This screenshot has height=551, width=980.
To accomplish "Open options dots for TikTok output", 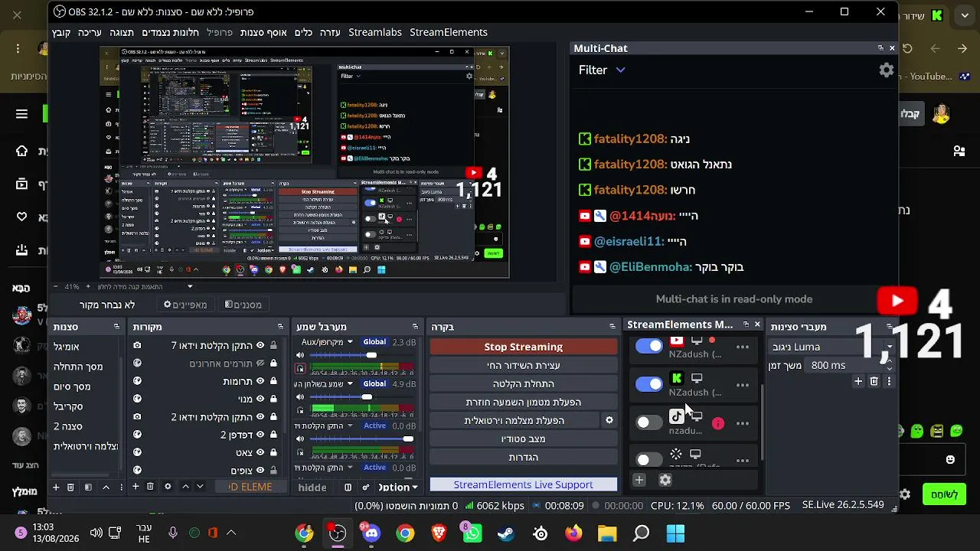I will [743, 423].
